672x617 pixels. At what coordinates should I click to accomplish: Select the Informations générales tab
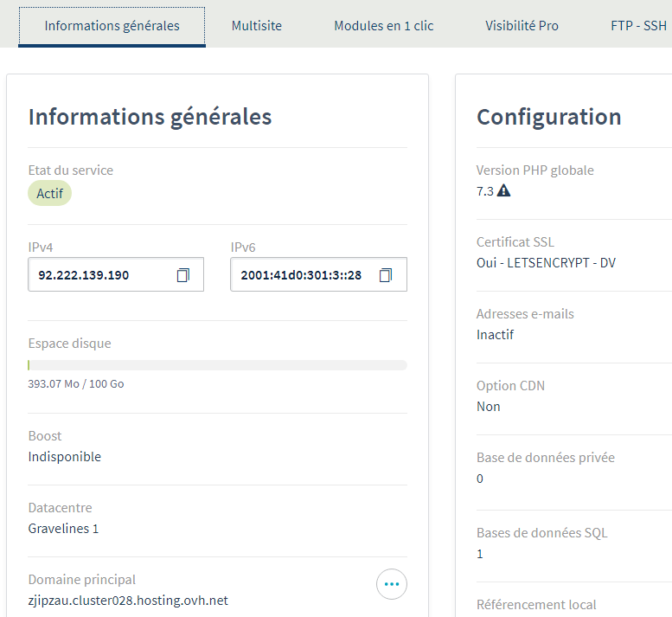click(x=112, y=25)
